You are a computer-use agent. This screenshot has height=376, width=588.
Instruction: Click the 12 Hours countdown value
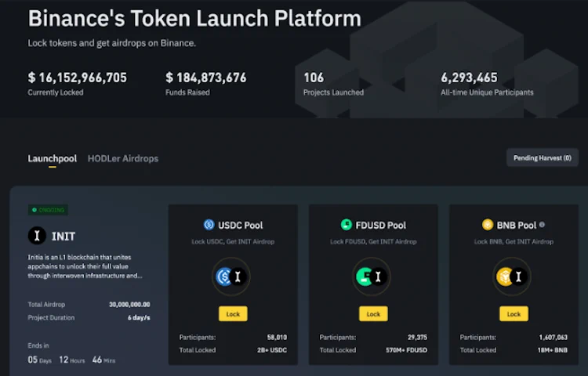click(71, 360)
